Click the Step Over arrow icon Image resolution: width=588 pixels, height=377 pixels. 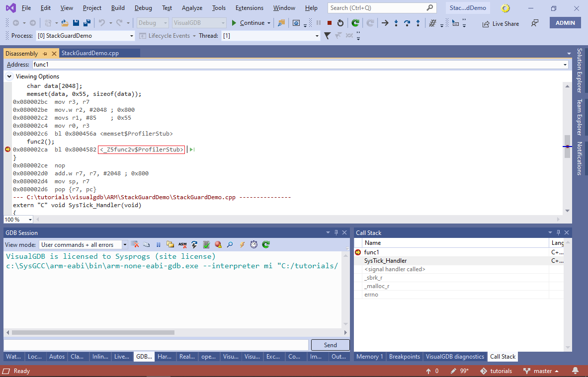click(407, 23)
